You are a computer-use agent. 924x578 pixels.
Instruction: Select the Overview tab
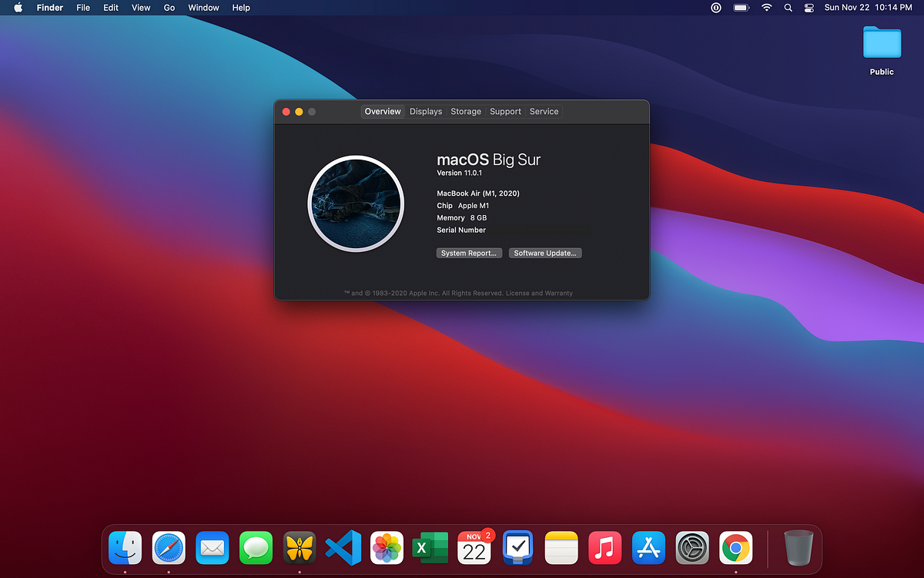(x=383, y=112)
